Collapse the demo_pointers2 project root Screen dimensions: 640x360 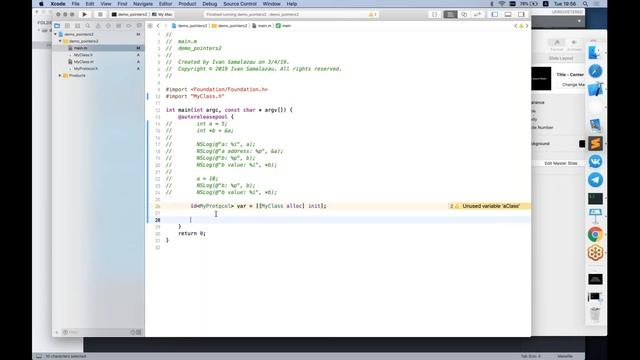pyautogui.click(x=56, y=34)
